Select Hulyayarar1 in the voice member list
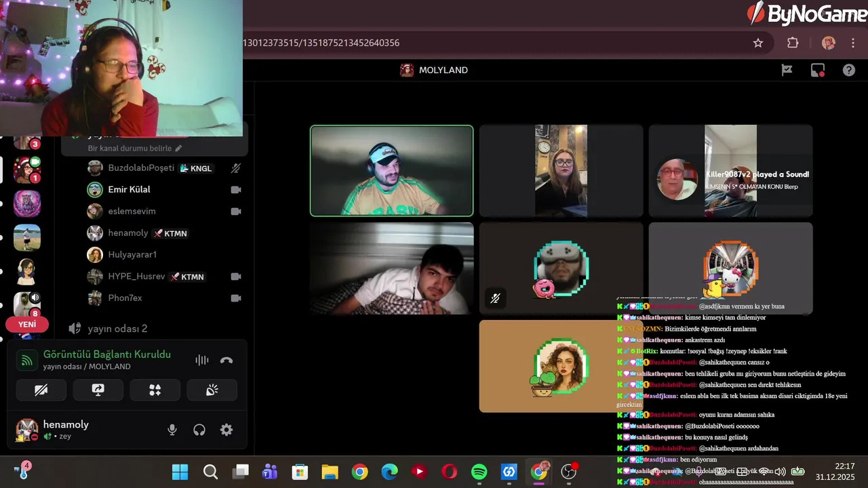This screenshot has width=868, height=488. pyautogui.click(x=132, y=254)
